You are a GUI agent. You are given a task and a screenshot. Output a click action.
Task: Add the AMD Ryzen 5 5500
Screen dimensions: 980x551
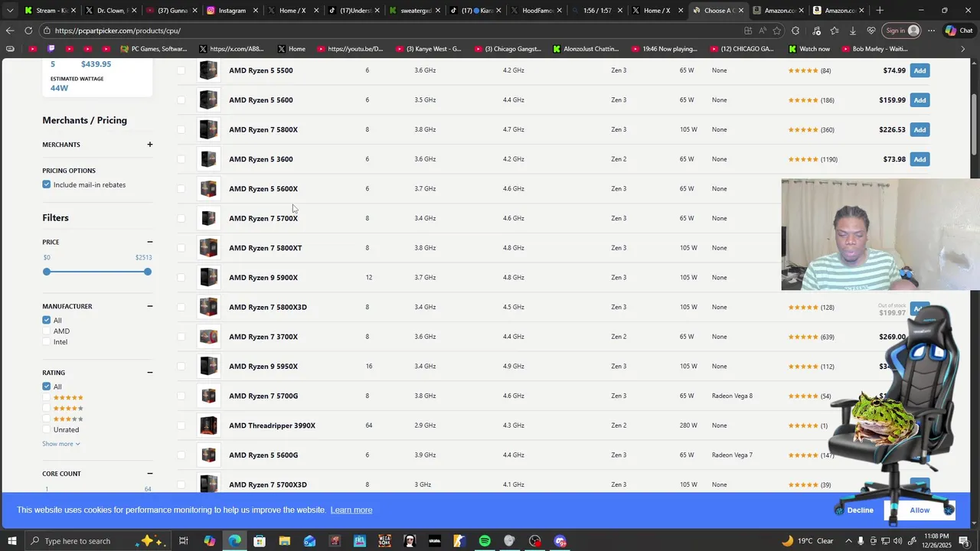[x=920, y=70]
